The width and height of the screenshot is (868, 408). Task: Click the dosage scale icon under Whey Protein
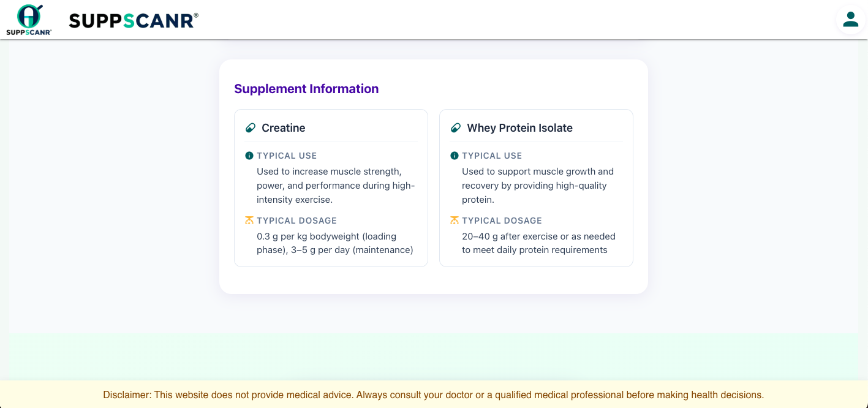tap(455, 221)
